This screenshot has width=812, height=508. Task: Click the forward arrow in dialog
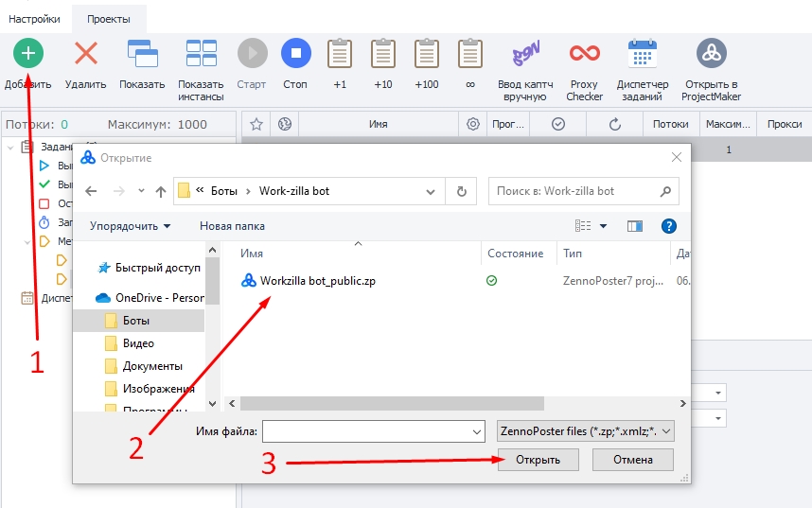click(119, 191)
